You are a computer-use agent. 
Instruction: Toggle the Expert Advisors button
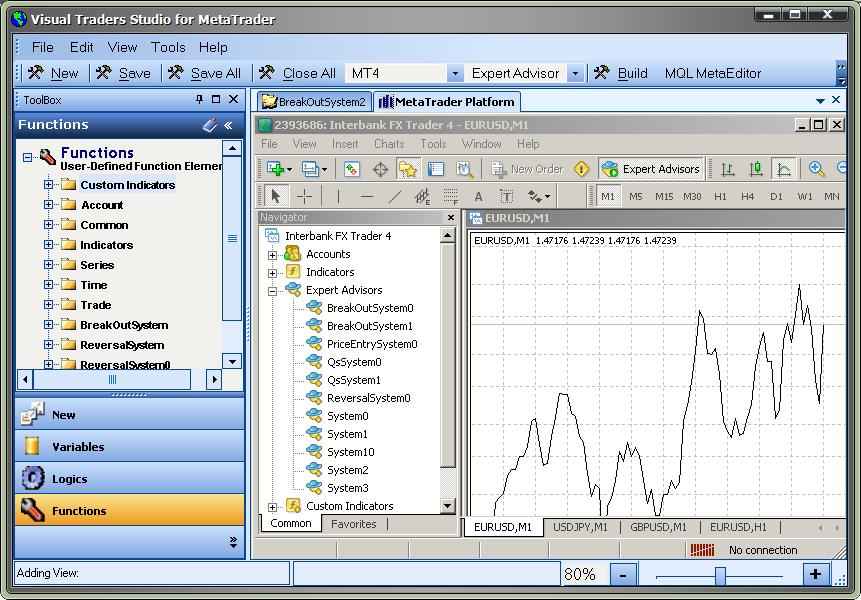pos(651,169)
